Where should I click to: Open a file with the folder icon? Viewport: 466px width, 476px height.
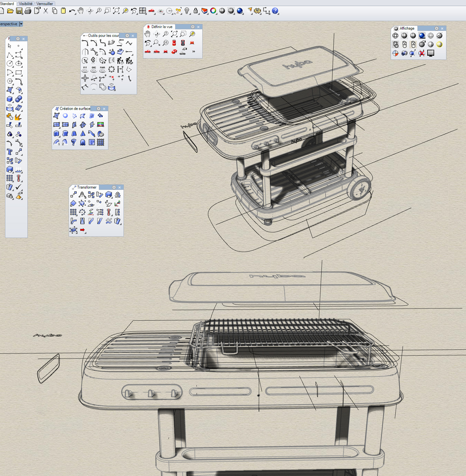click(x=10, y=11)
